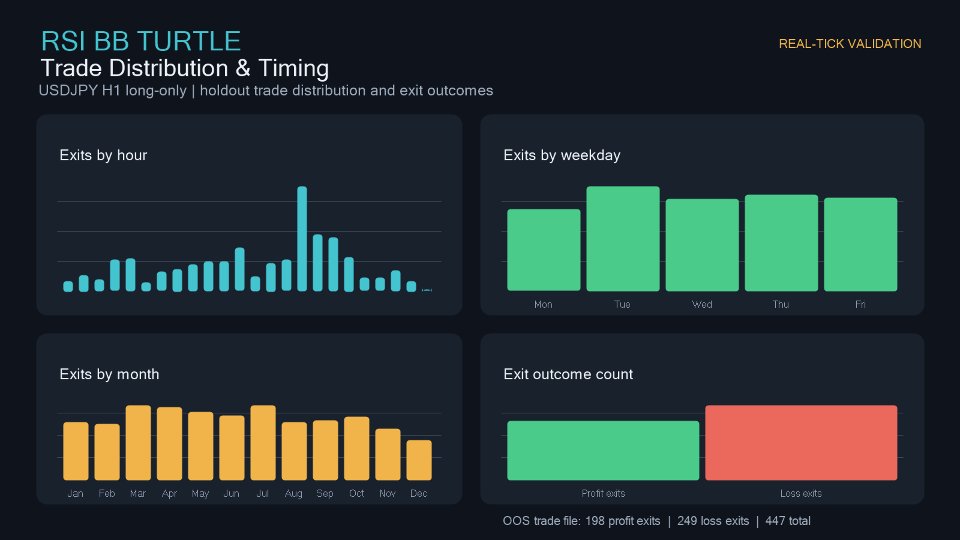Click the Jul monthly bar
Viewport: 960px width, 540px height.
(x=263, y=443)
